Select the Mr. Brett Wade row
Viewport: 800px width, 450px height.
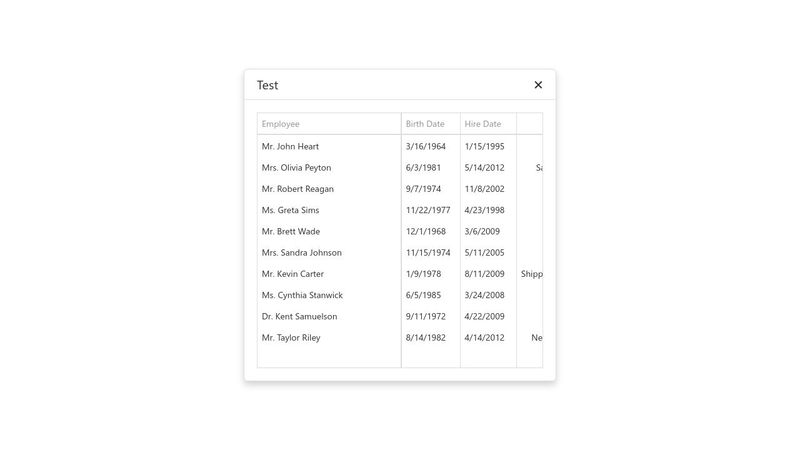click(x=400, y=232)
